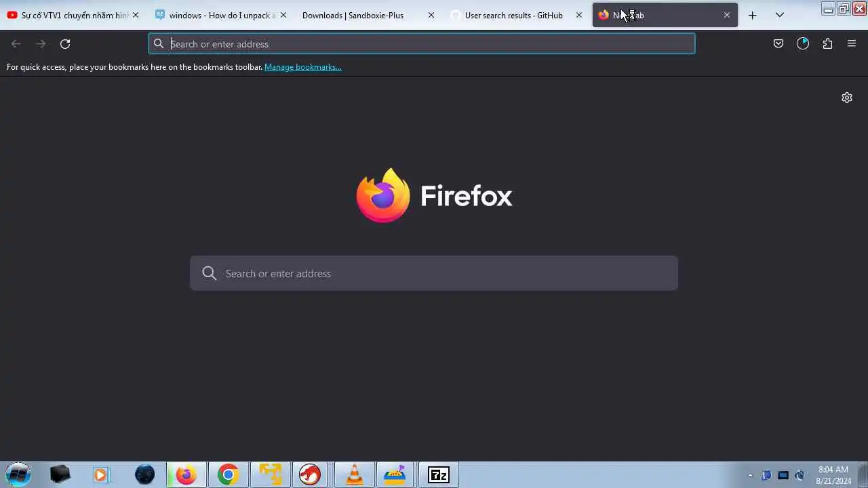Open the personalize new tab gear
This screenshot has height=488, width=868.
pyautogui.click(x=847, y=98)
